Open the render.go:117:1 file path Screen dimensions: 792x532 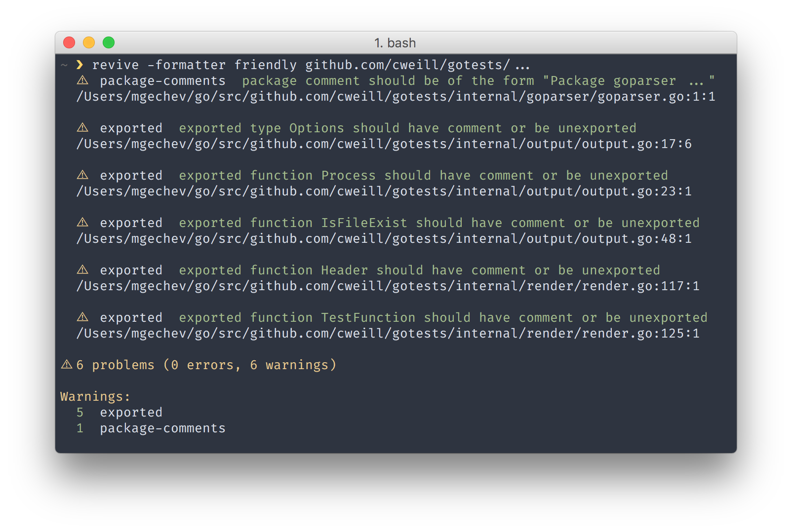388,286
